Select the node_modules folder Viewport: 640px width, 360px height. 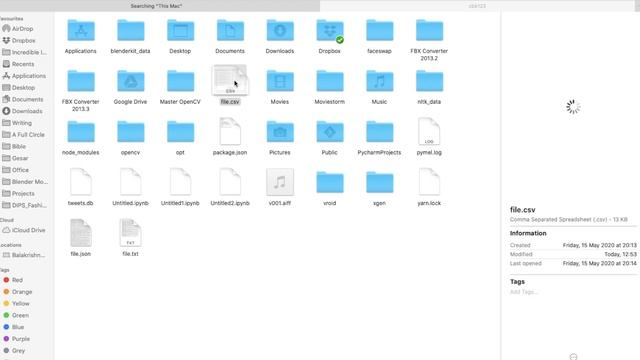click(81, 132)
